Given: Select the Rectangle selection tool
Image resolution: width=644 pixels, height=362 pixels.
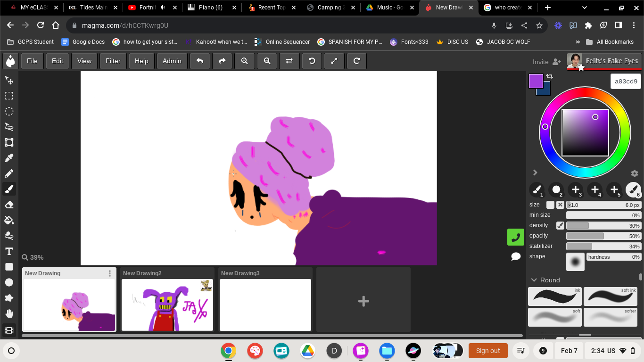Looking at the screenshot, I should (x=9, y=96).
